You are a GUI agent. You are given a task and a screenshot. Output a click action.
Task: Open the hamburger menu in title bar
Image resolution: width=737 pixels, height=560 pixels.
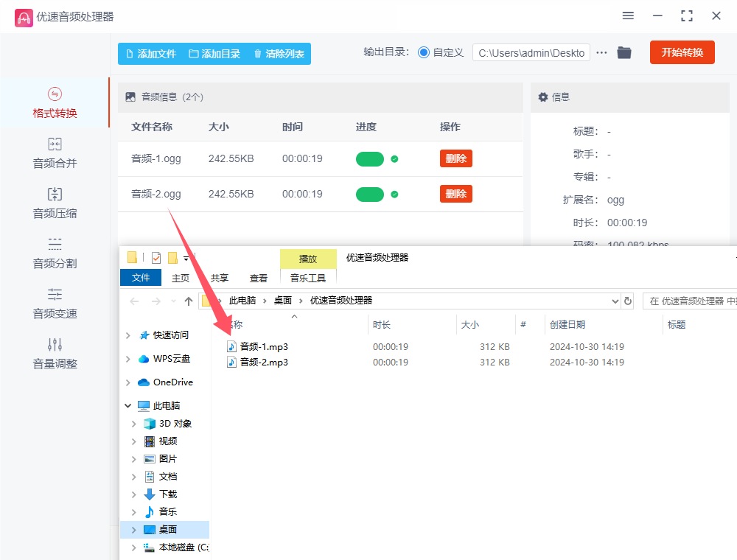pos(628,16)
